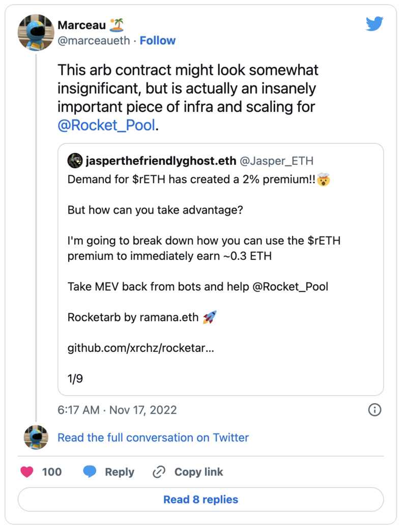Click Marceau's profile avatar

click(36, 33)
